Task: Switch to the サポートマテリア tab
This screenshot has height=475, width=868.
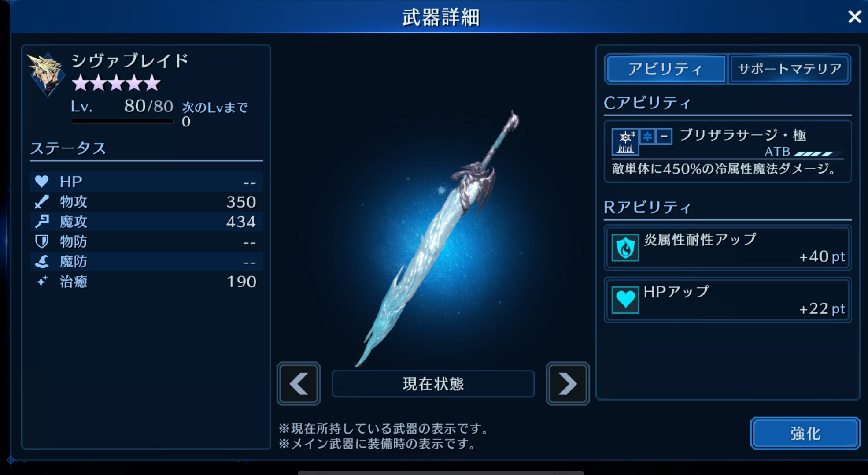Action: [x=790, y=69]
